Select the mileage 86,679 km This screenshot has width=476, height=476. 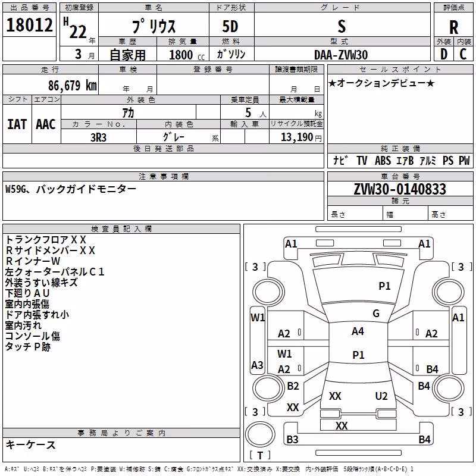point(73,86)
